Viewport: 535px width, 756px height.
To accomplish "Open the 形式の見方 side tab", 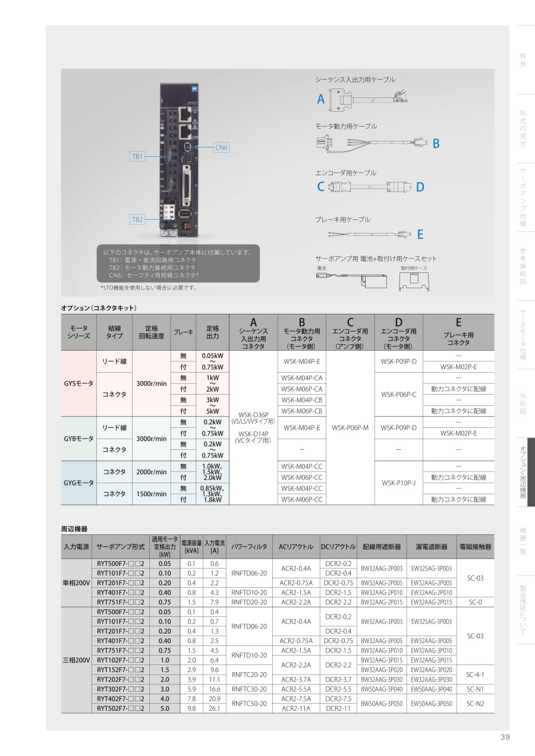I will (524, 128).
